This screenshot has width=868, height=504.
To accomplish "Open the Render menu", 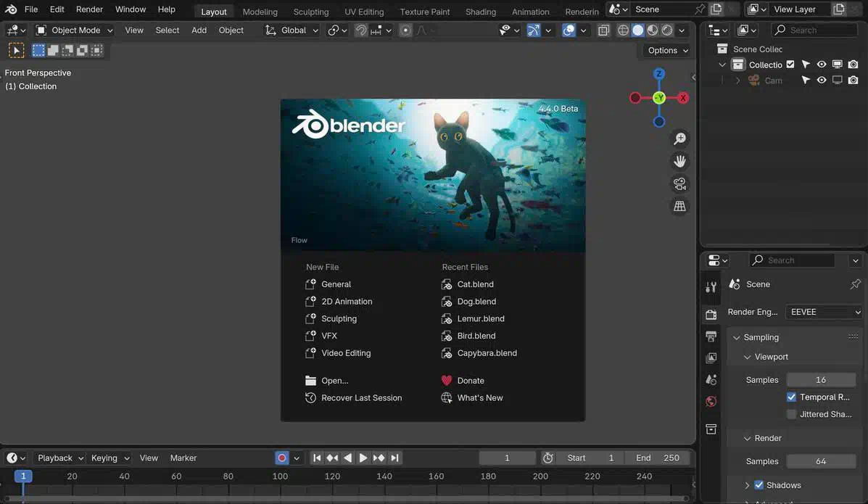I will tap(89, 9).
